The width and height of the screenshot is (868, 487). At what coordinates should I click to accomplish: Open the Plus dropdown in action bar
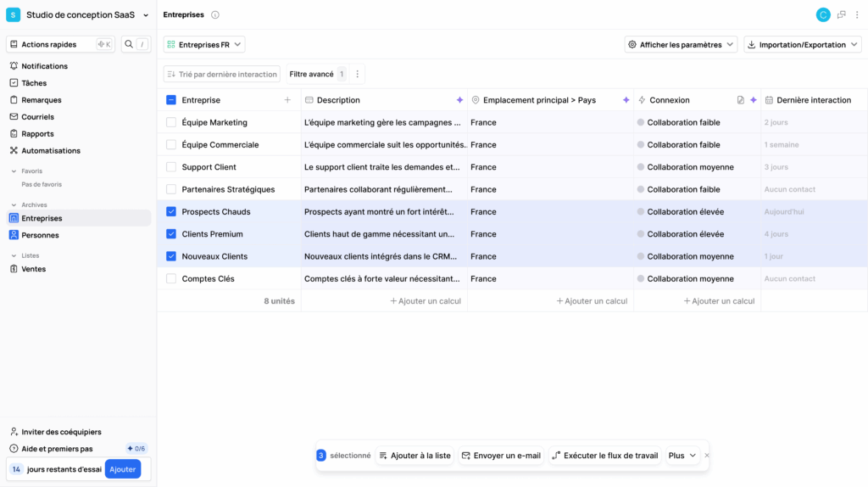pos(682,456)
